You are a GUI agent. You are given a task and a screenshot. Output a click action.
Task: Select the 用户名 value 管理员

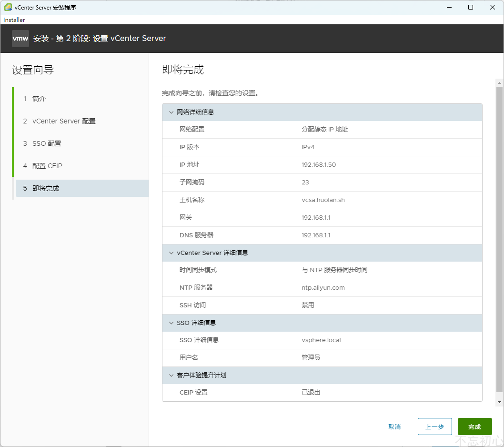click(311, 357)
